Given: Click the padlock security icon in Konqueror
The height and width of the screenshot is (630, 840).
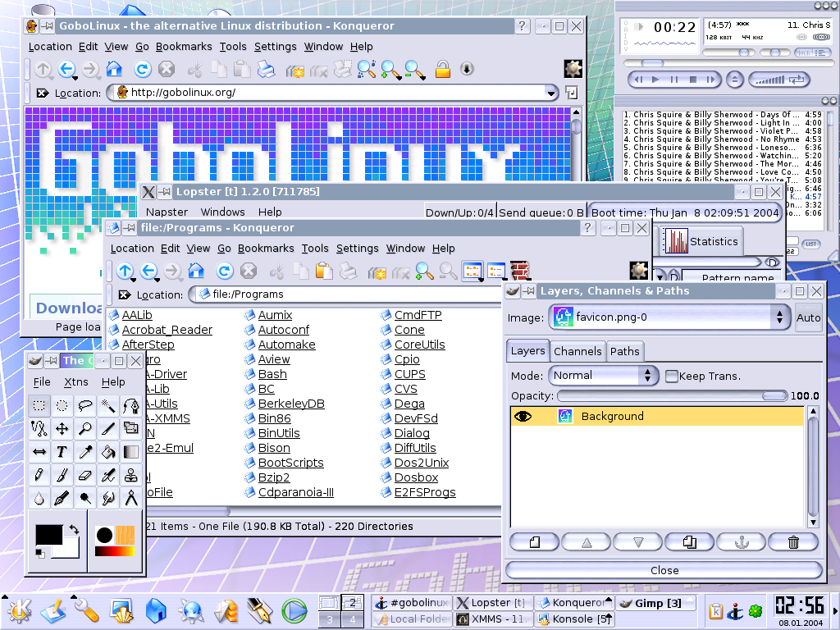Looking at the screenshot, I should [x=442, y=69].
